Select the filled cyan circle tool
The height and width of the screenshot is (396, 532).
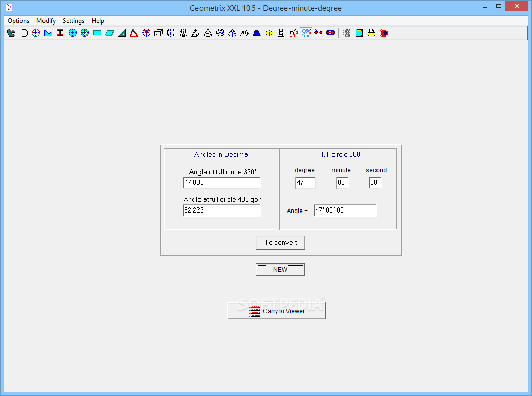(73, 33)
